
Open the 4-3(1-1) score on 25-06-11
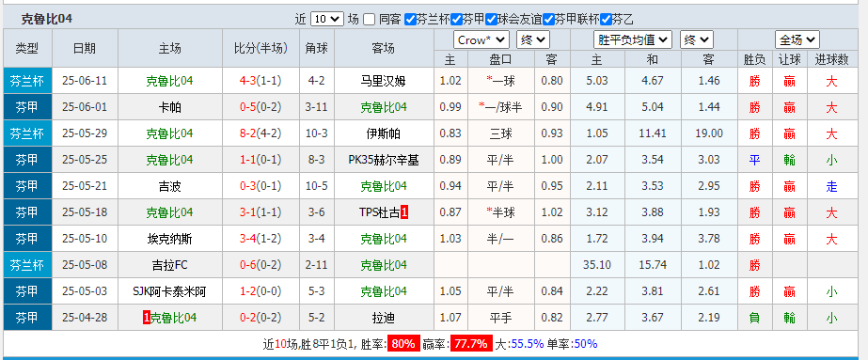coord(260,81)
